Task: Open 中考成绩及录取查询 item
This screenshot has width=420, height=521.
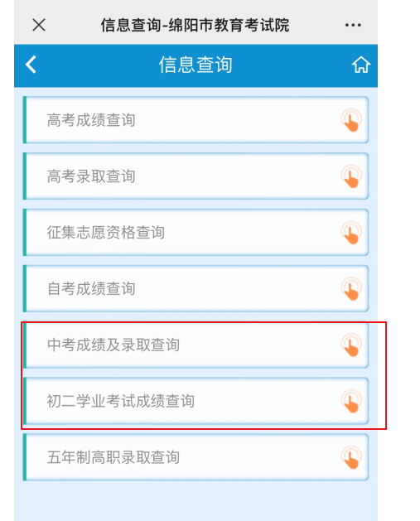Action: 196,345
